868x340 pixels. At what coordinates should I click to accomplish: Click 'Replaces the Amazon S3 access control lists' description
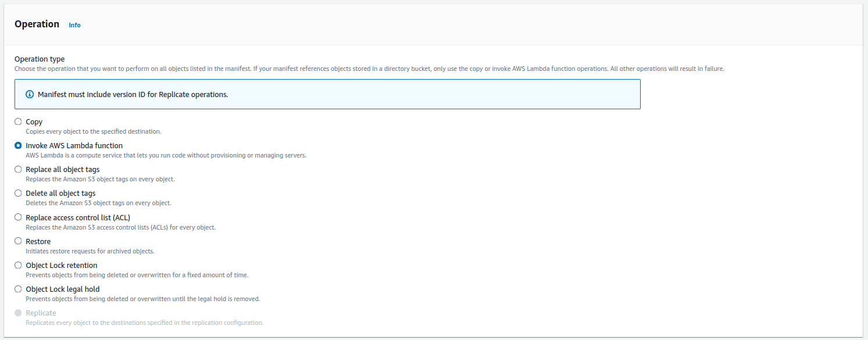pos(120,227)
